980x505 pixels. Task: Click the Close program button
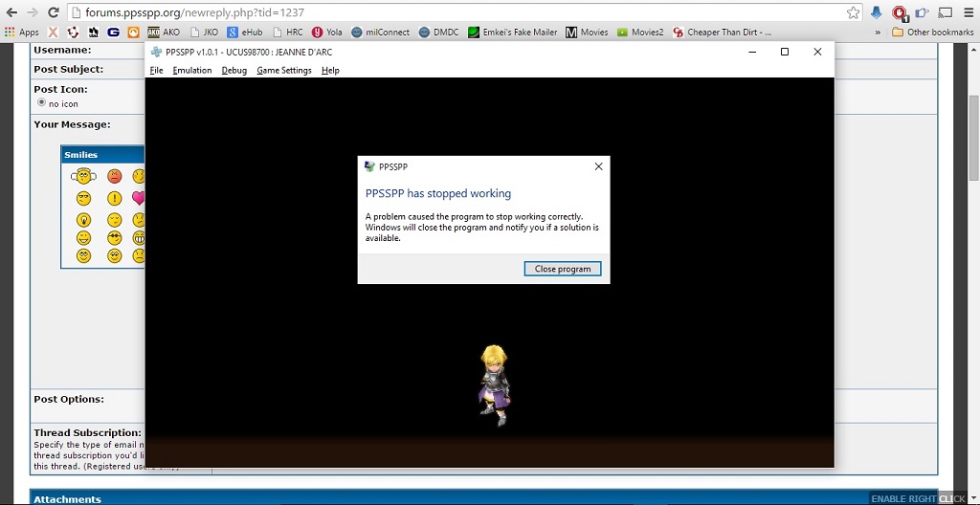[563, 269]
